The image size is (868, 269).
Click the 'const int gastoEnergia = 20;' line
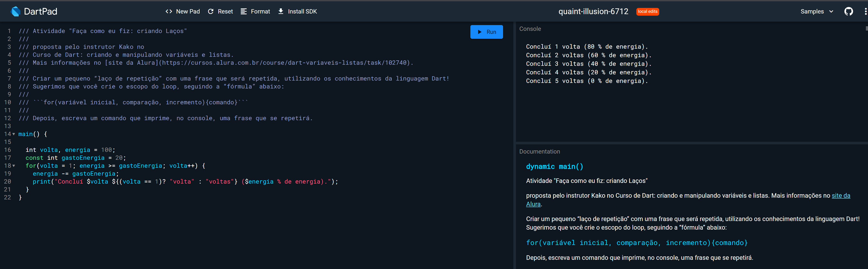pos(76,158)
